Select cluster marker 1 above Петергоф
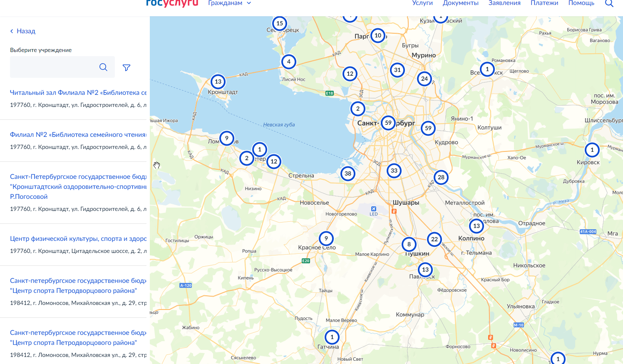 point(260,149)
